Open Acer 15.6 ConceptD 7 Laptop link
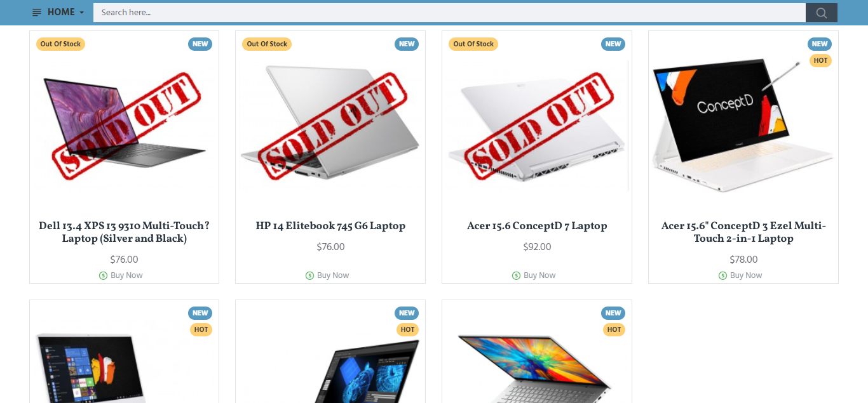Viewport: 868px width, 403px height. 537,226
